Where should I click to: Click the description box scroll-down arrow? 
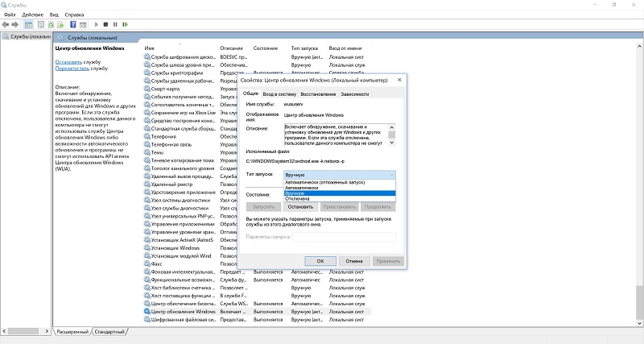tap(392, 143)
